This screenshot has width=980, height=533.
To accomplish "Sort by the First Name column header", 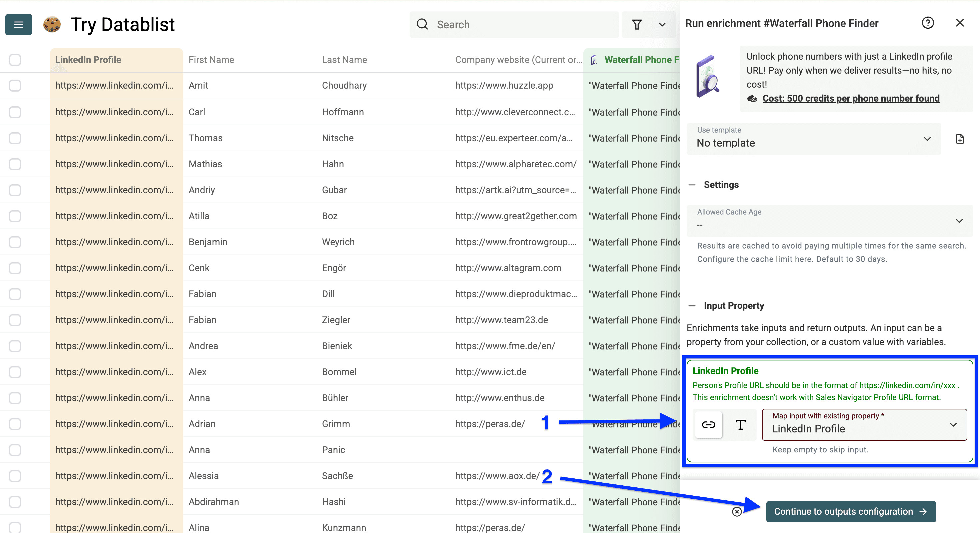I will point(211,60).
